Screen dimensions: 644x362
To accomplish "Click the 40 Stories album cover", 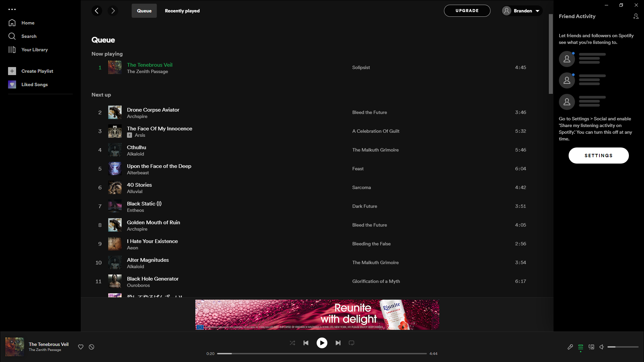I will [x=115, y=187].
